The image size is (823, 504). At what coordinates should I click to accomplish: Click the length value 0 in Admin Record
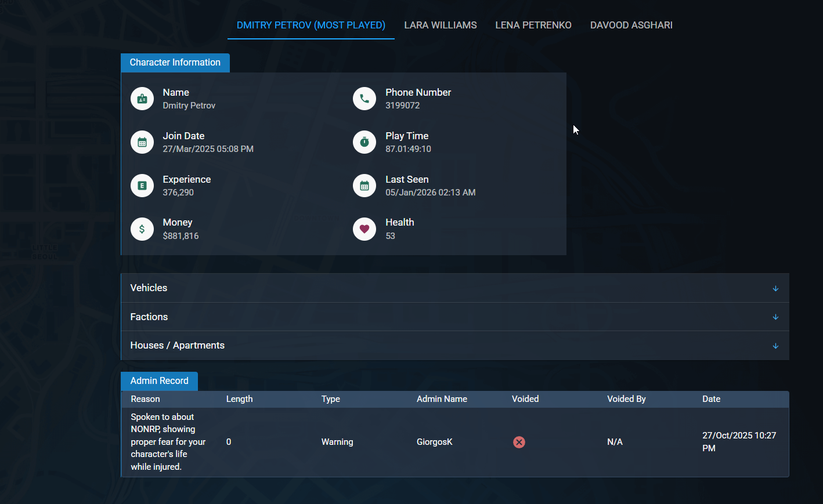pos(229,442)
